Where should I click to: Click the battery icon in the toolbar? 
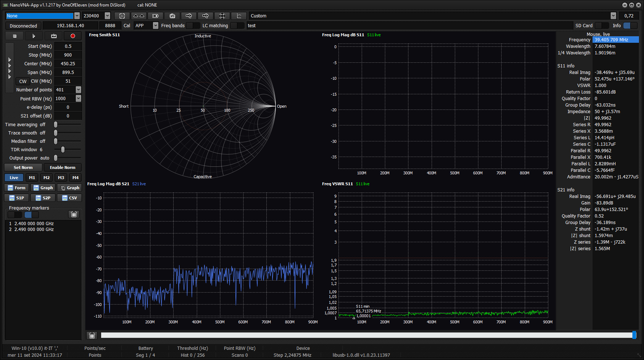(155, 16)
